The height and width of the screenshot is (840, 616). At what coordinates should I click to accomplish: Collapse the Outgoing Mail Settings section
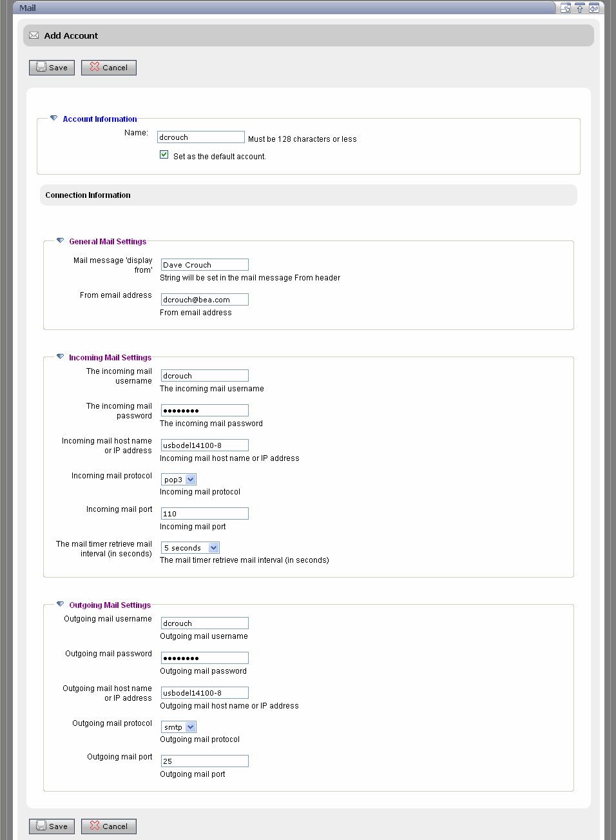click(x=60, y=604)
